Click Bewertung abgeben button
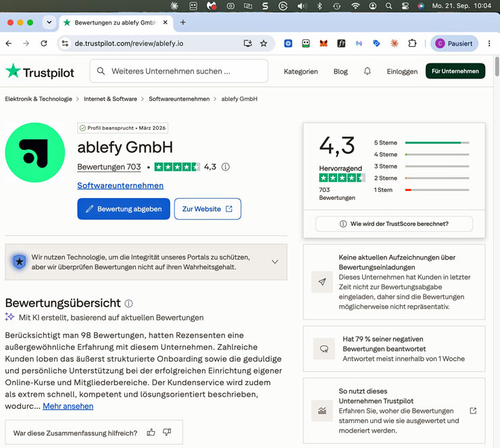This screenshot has width=500, height=448. tap(124, 209)
